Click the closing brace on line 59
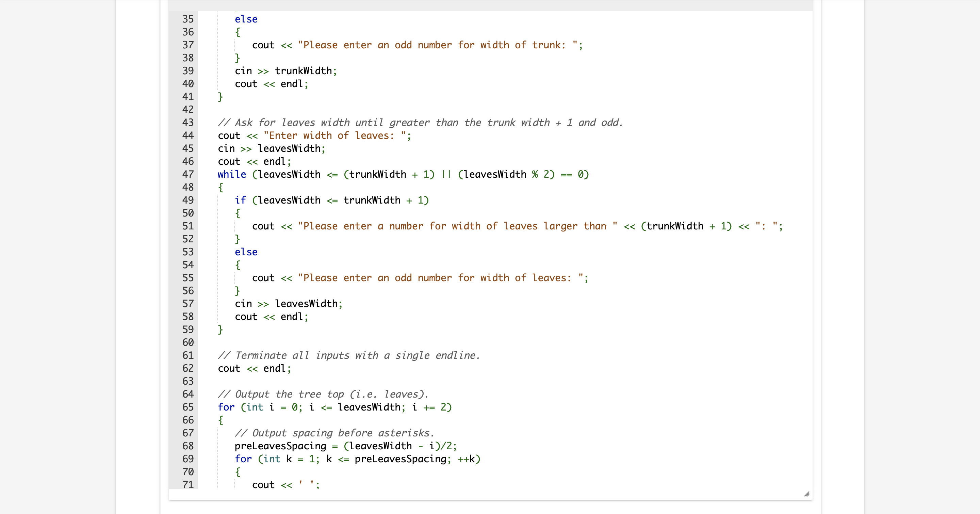 (x=220, y=330)
